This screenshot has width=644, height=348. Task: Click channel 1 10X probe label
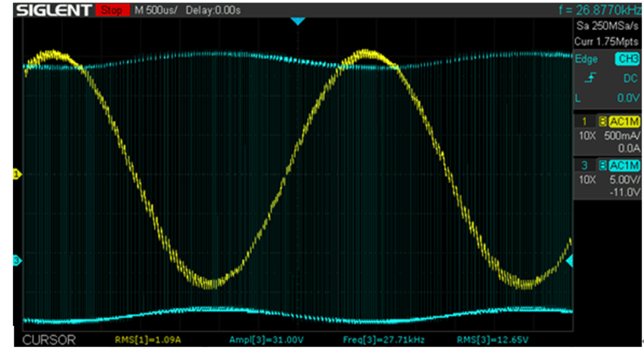(x=587, y=135)
